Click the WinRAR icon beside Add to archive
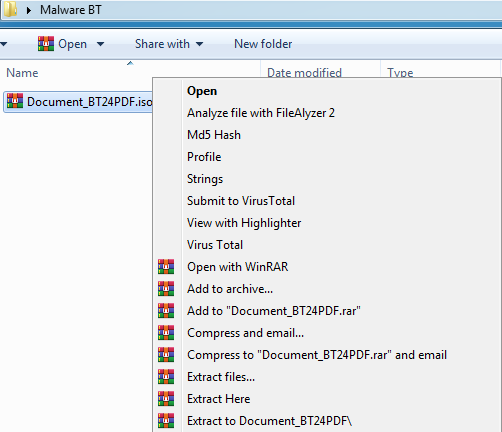This screenshot has width=502, height=432. [166, 289]
